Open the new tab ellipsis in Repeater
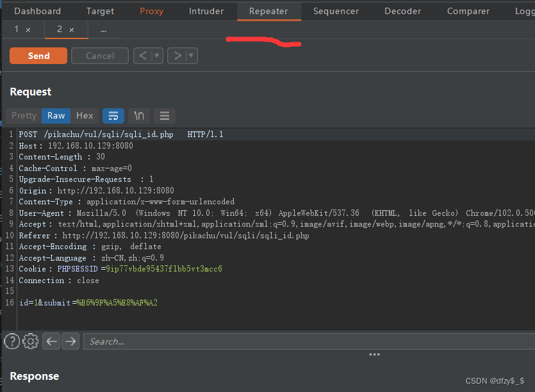Viewport: 535px width, 392px height. click(104, 30)
